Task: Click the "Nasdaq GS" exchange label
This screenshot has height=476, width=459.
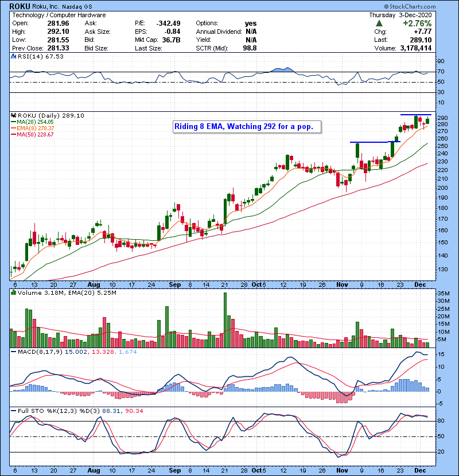Action: tap(77, 6)
